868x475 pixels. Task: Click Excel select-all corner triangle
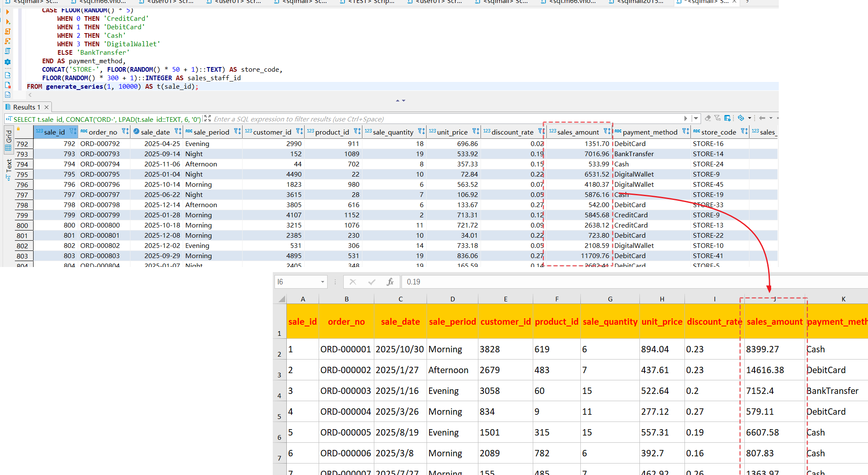pos(281,299)
